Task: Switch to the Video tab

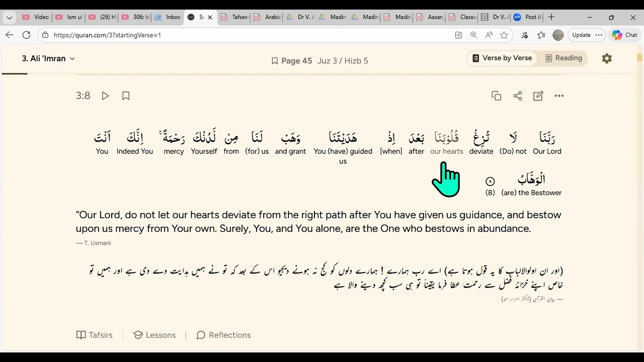Action: pyautogui.click(x=35, y=17)
